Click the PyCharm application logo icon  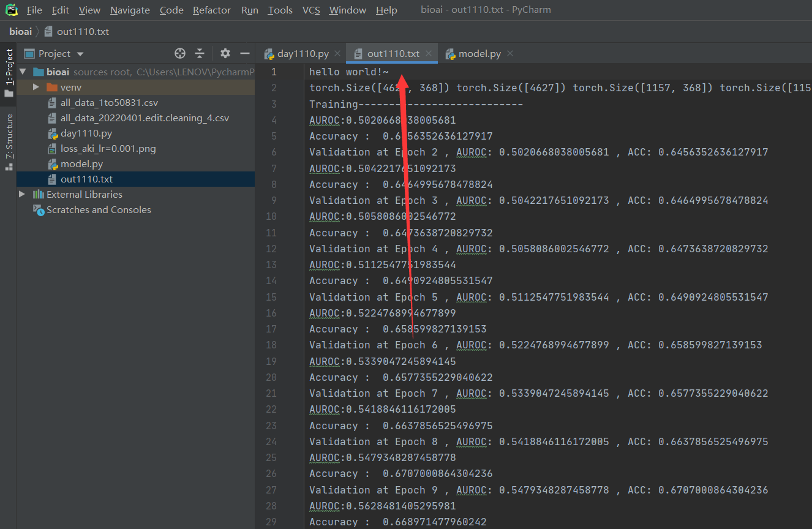[11, 9]
